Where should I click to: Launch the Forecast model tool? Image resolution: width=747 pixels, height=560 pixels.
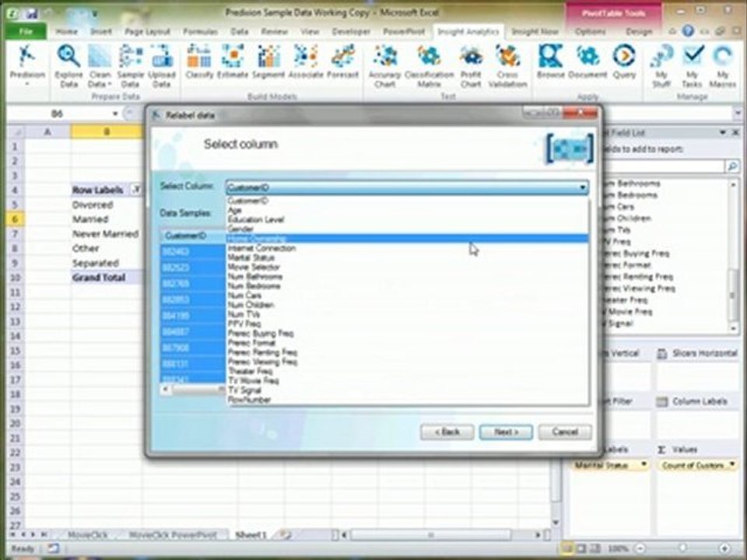pyautogui.click(x=342, y=61)
